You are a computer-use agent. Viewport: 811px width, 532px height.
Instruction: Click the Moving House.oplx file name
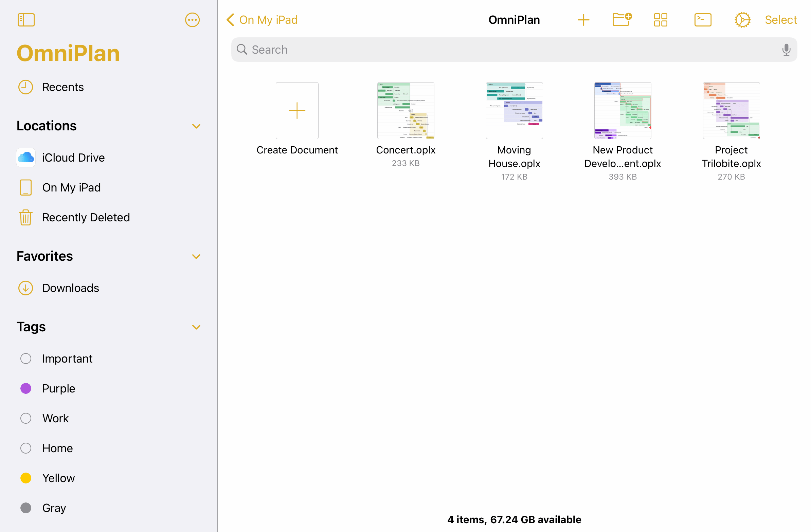pos(514,157)
